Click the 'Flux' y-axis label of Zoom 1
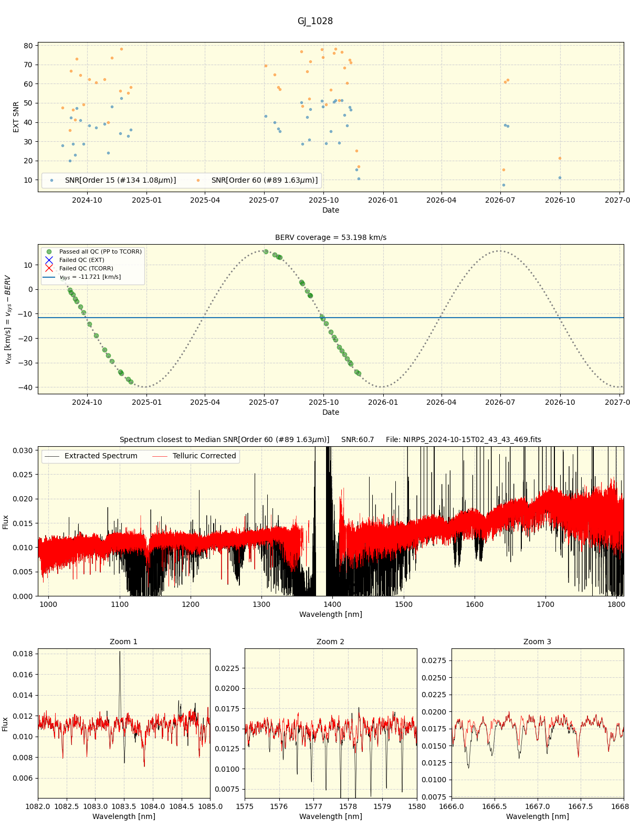 (6, 723)
